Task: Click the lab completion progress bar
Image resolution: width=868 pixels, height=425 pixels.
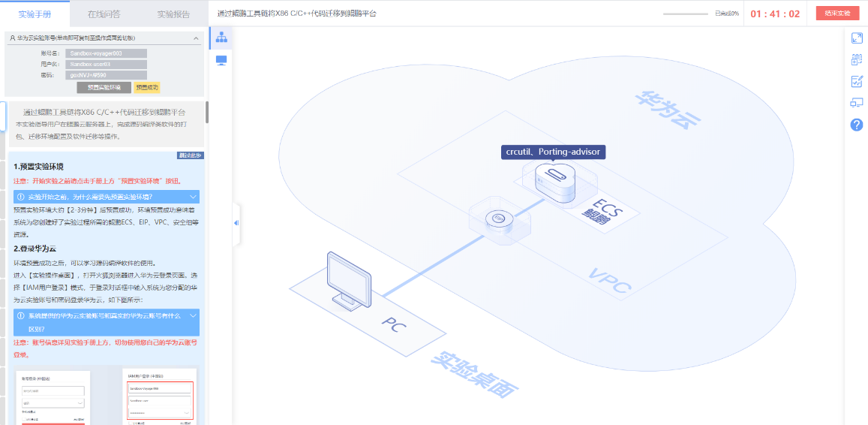Action: [x=685, y=14]
